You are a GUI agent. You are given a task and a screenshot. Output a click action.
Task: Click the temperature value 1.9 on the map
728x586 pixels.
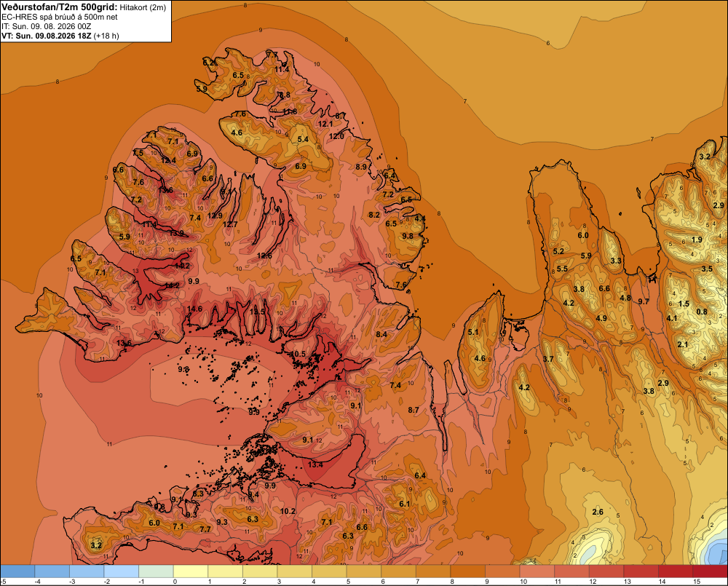pos(697,239)
